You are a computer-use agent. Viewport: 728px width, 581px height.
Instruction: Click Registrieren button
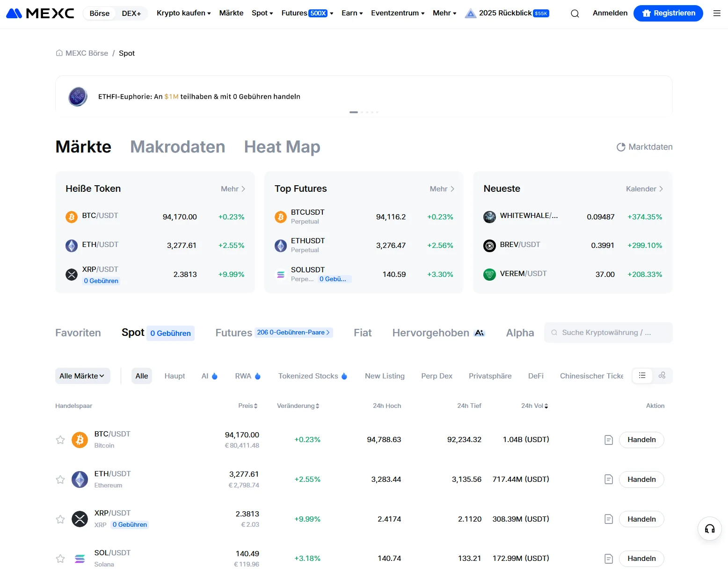click(668, 13)
